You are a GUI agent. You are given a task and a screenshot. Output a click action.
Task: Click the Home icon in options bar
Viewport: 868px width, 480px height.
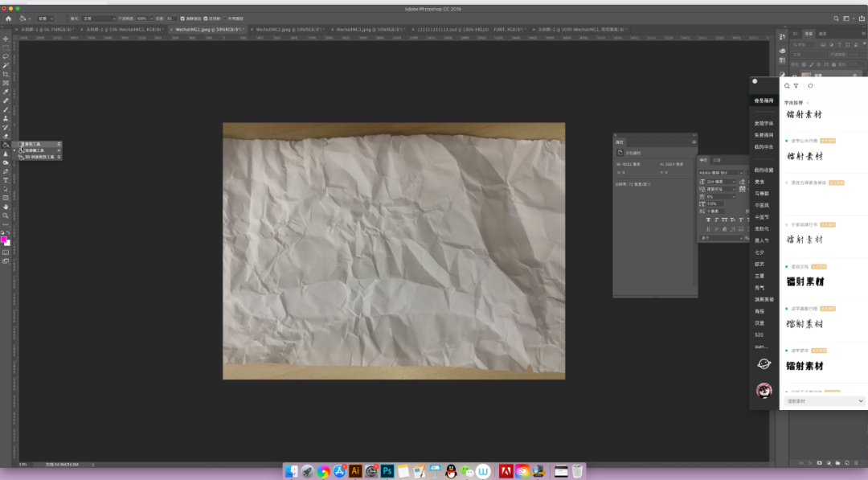tap(9, 18)
